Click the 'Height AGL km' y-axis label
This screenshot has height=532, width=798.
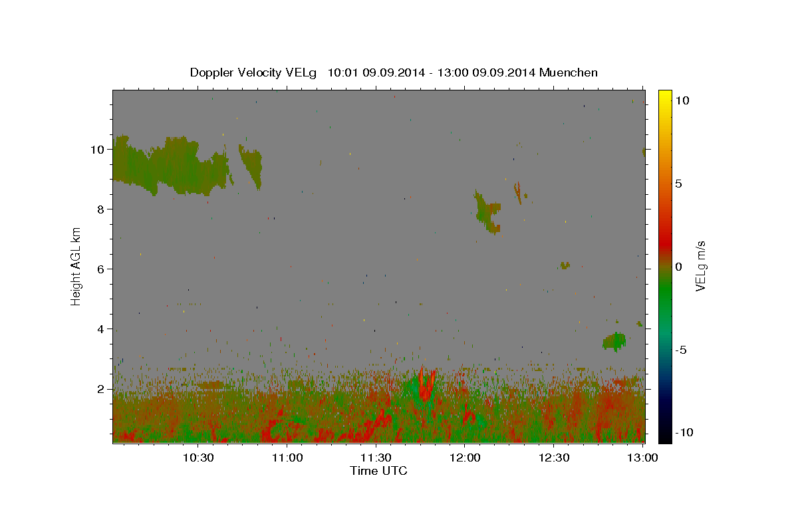point(76,266)
